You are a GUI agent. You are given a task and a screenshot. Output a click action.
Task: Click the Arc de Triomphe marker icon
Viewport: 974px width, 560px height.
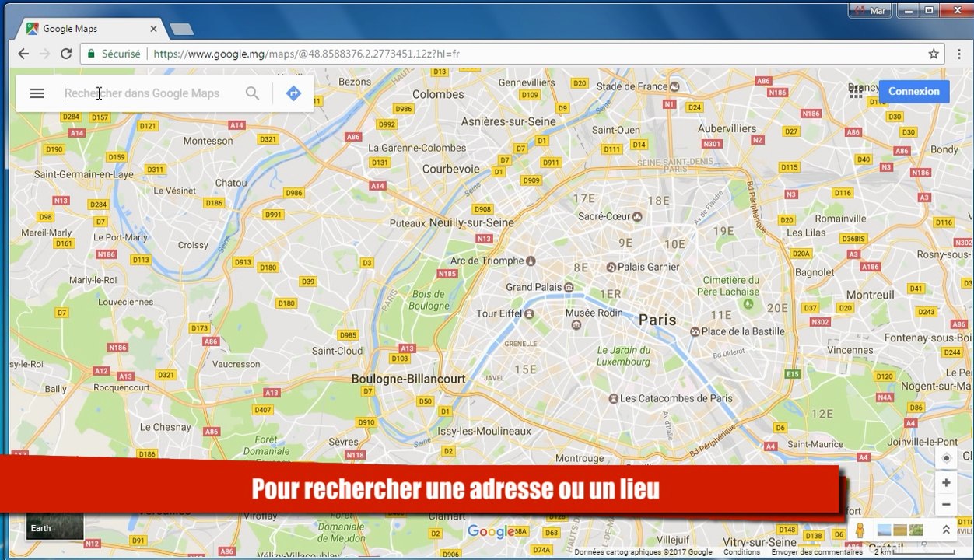pyautogui.click(x=531, y=261)
